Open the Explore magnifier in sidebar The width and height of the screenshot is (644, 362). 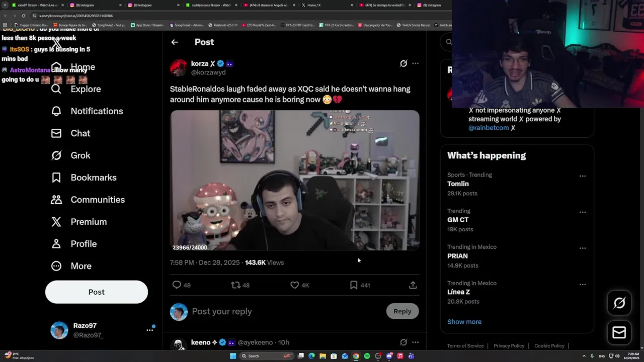(56, 89)
